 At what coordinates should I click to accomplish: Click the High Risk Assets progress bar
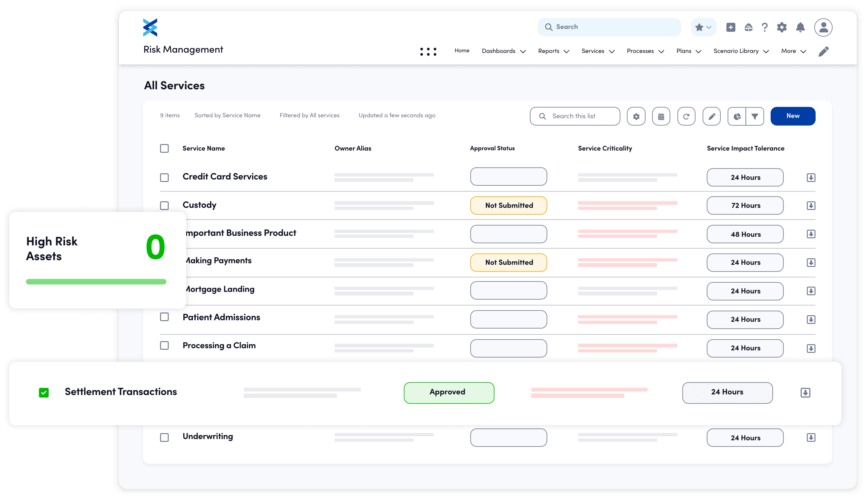(96, 282)
